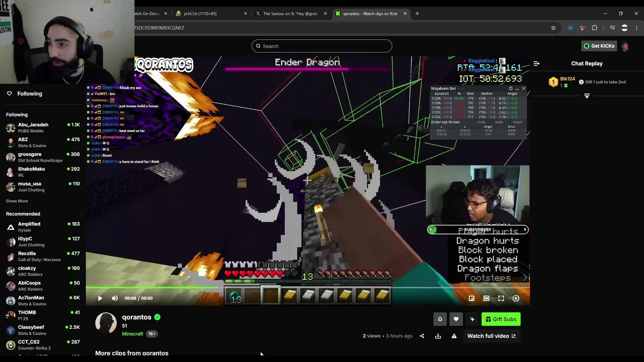This screenshot has height=362, width=644.
Task: Open the red-dot extension icon in toolbar
Action: (583, 28)
